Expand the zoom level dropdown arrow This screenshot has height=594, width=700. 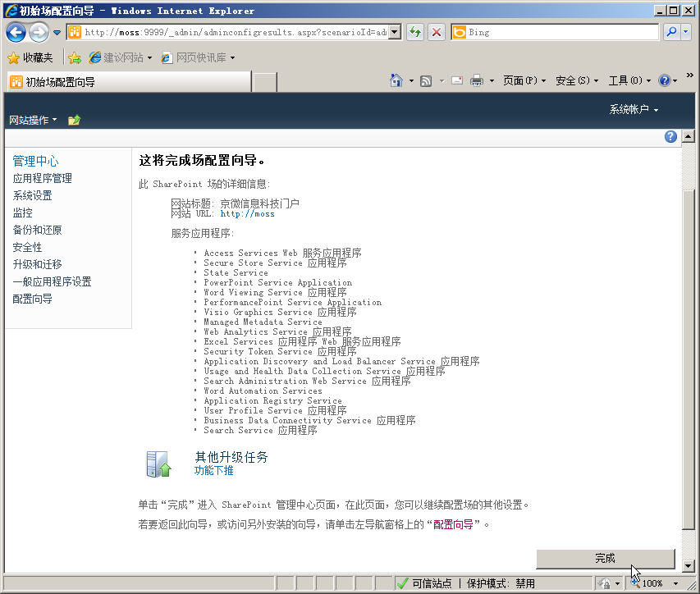click(675, 583)
